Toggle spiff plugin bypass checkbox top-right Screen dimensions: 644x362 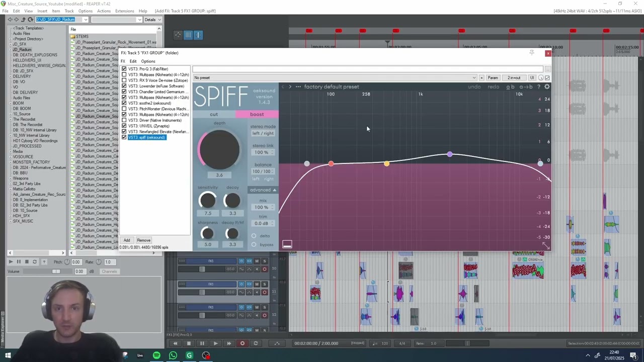pyautogui.click(x=547, y=78)
